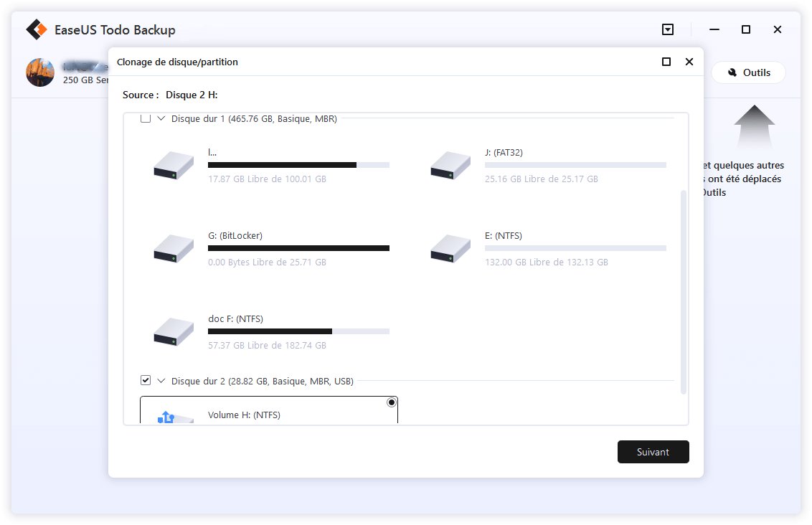The image size is (812, 525).
Task: Click the Suivant button
Action: pos(653,452)
